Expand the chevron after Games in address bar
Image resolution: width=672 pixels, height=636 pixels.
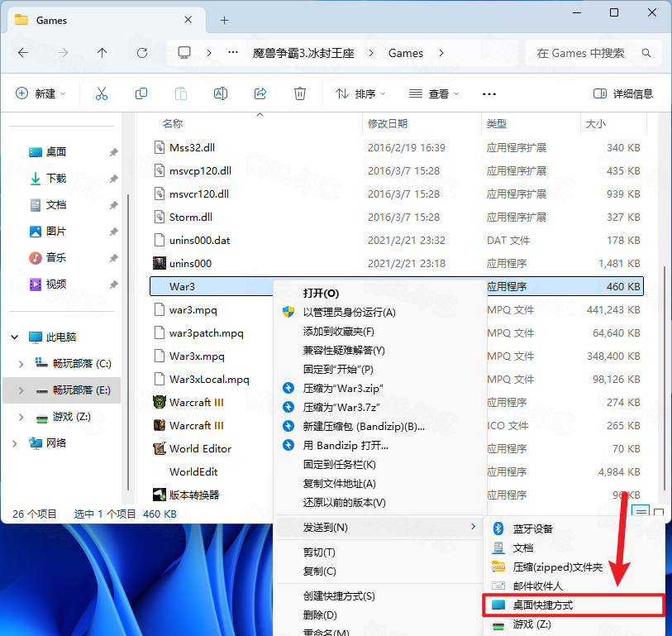click(441, 53)
